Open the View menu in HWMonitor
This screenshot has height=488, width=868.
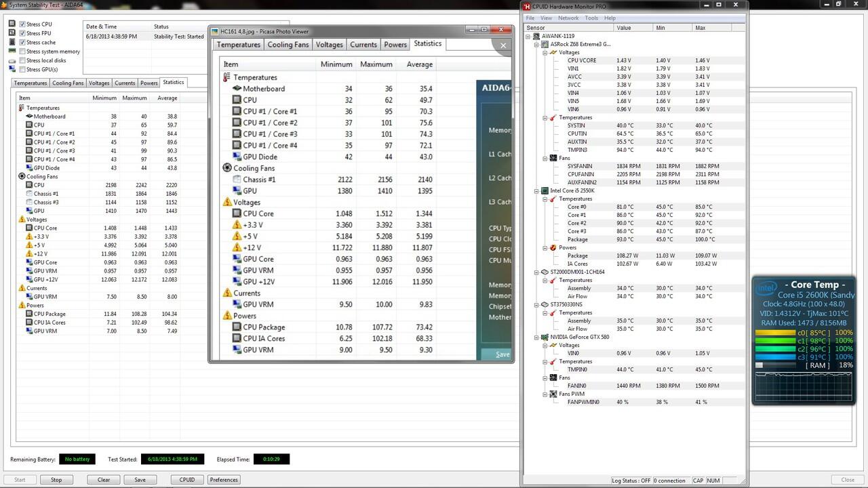[x=546, y=18]
